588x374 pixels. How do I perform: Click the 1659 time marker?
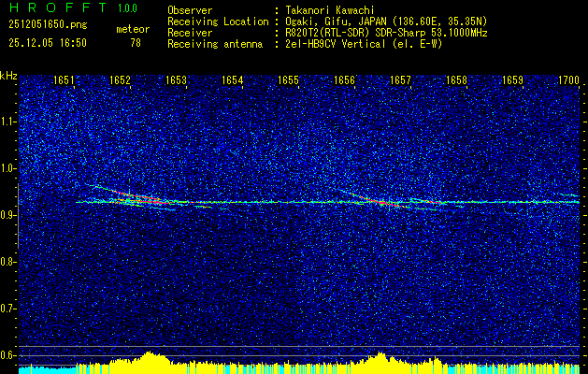tap(512, 80)
